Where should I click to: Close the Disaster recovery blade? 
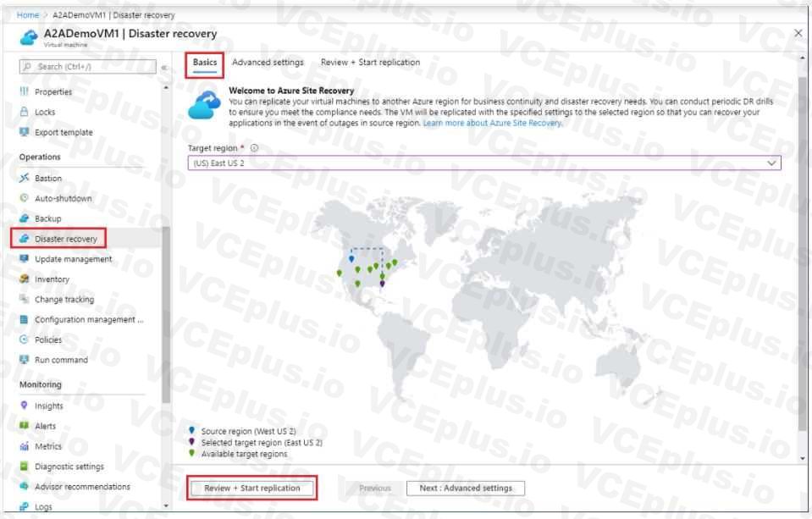(x=798, y=33)
